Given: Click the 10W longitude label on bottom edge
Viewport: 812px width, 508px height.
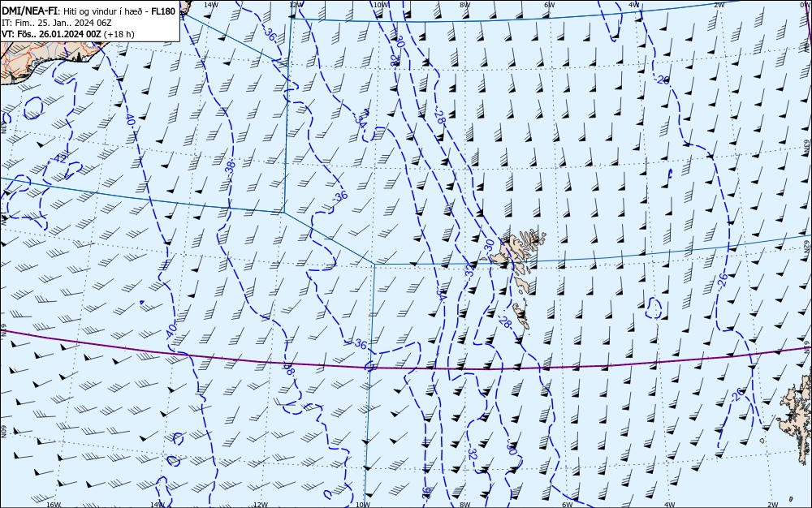Looking at the screenshot, I should (x=363, y=505).
